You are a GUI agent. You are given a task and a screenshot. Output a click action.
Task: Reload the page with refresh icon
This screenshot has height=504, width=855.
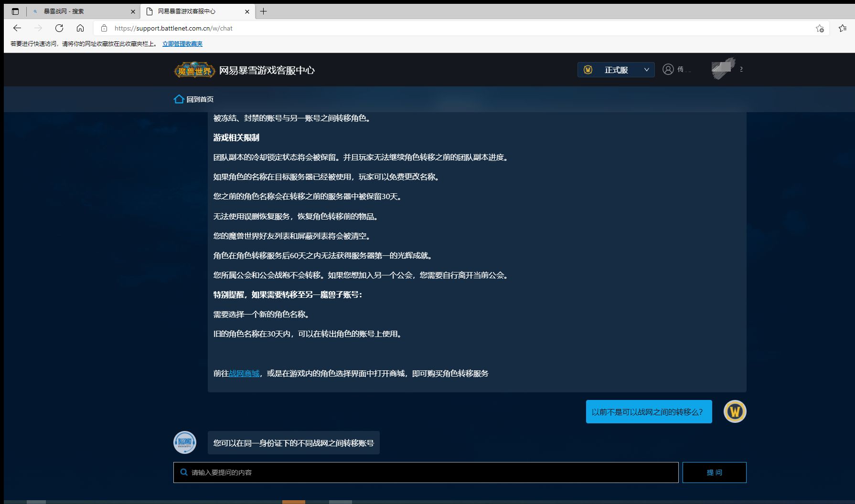pyautogui.click(x=59, y=28)
